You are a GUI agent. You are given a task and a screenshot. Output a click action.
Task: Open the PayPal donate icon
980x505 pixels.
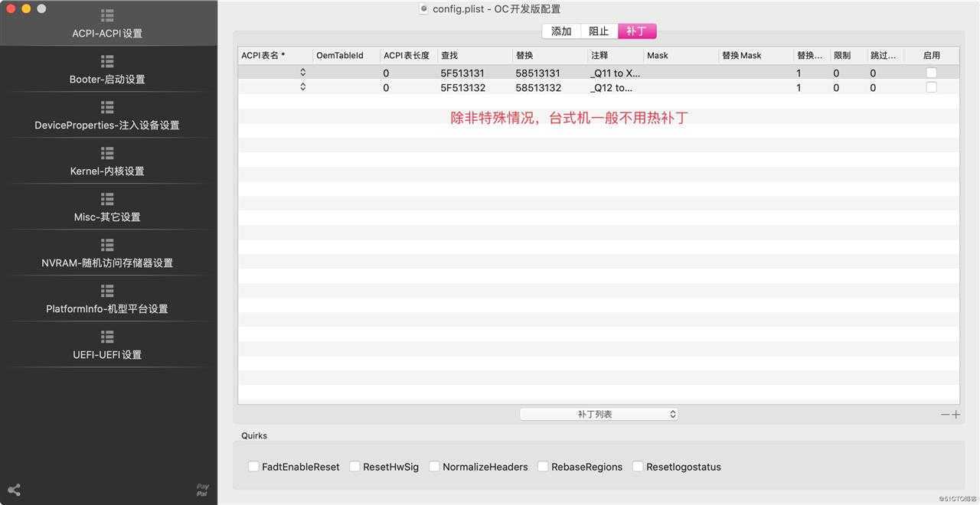tap(202, 490)
